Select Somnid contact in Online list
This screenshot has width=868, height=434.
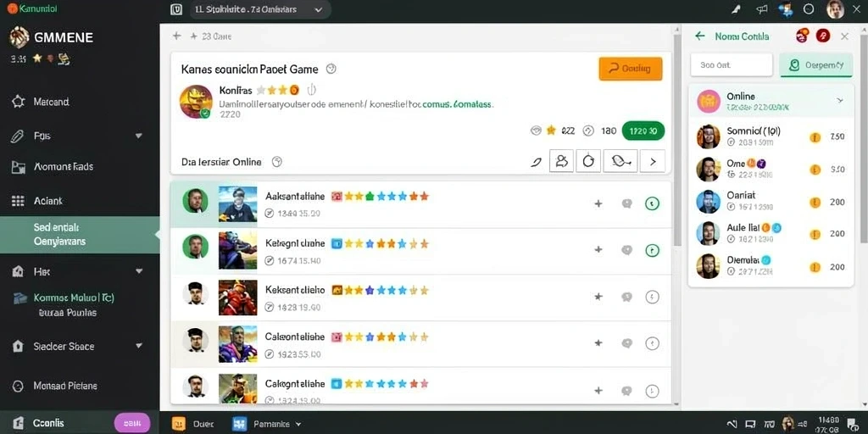point(771,136)
